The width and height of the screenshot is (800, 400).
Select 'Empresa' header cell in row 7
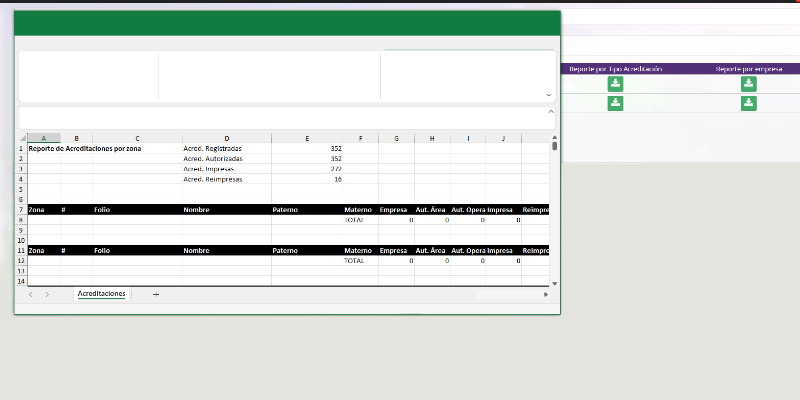[396, 210]
